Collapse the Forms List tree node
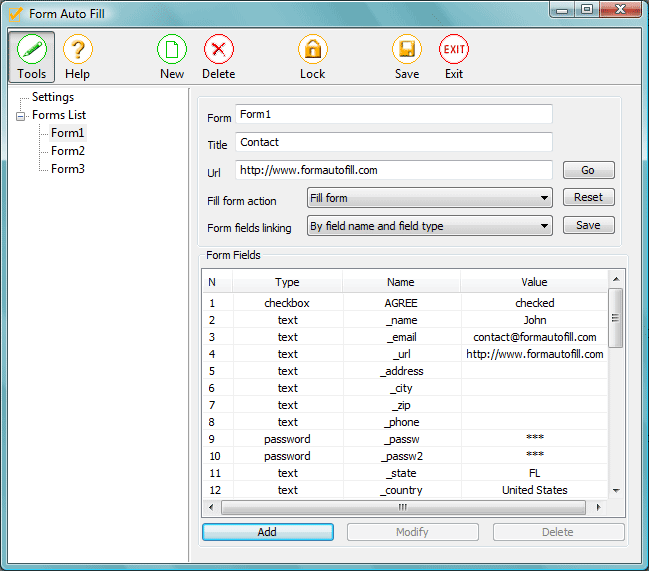The image size is (649, 571). tap(21, 116)
